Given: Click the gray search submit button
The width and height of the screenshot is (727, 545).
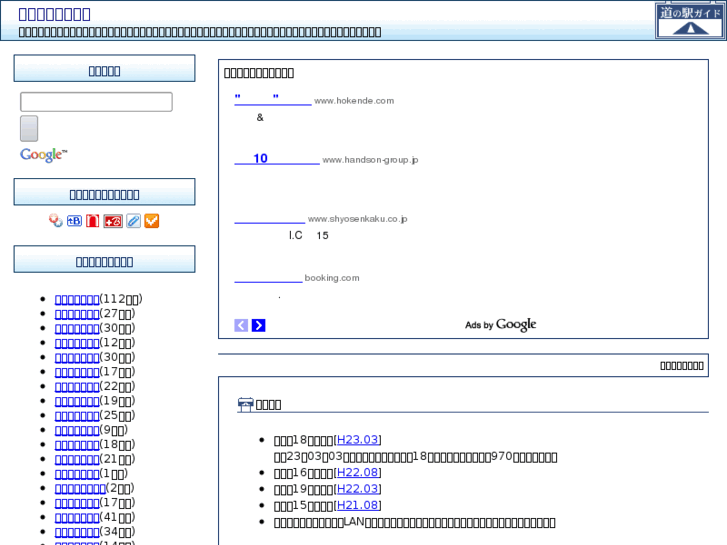Looking at the screenshot, I should pos(29,128).
